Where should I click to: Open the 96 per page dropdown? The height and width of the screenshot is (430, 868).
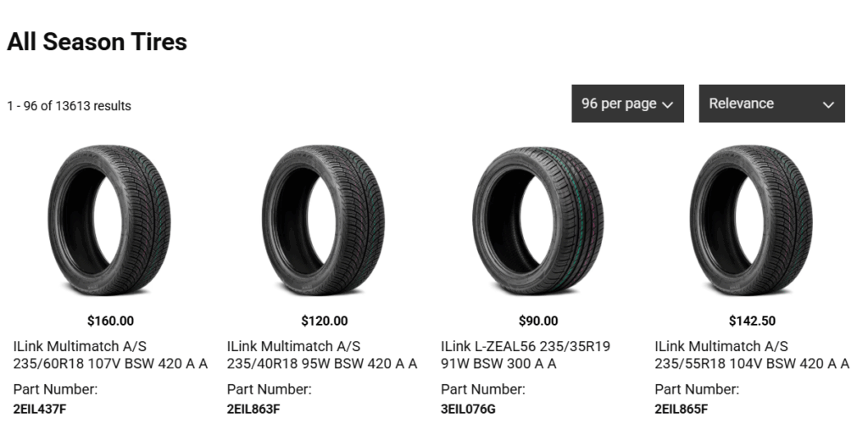tap(627, 103)
